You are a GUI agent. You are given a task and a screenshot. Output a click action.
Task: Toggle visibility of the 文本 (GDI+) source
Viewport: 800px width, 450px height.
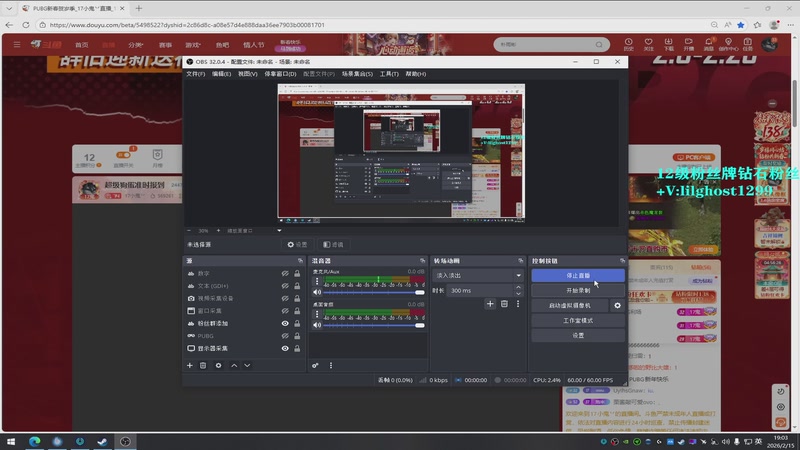tap(285, 286)
